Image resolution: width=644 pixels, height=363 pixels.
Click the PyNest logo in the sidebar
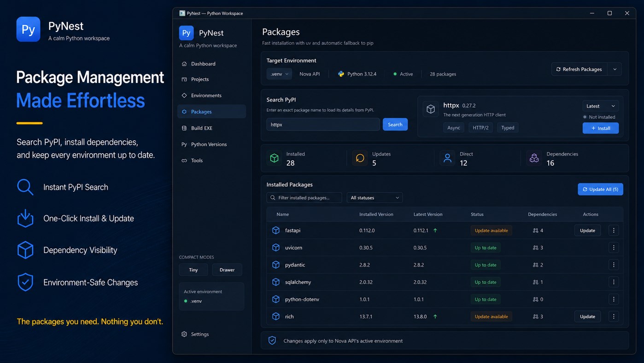coord(187,33)
